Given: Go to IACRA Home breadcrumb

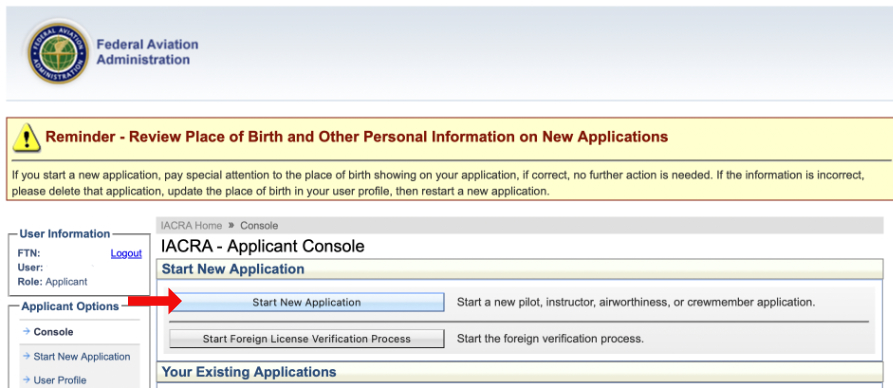Looking at the screenshot, I should [191, 226].
